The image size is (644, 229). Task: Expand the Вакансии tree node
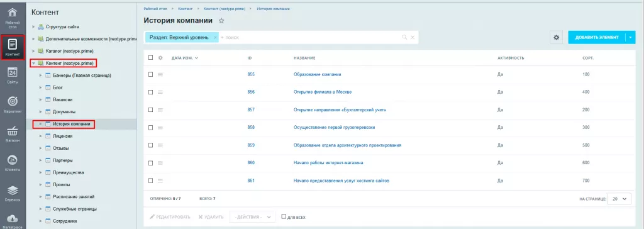pyautogui.click(x=40, y=100)
